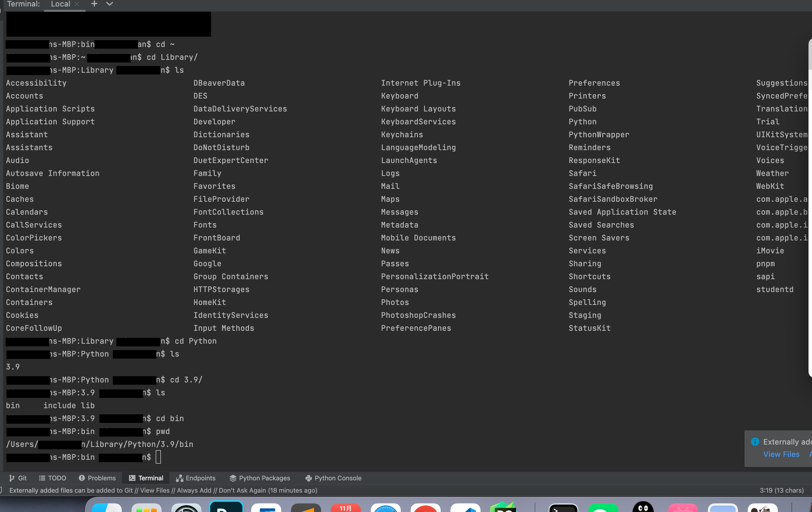Open the Python Console
Image resolution: width=812 pixels, height=512 pixels.
[333, 478]
